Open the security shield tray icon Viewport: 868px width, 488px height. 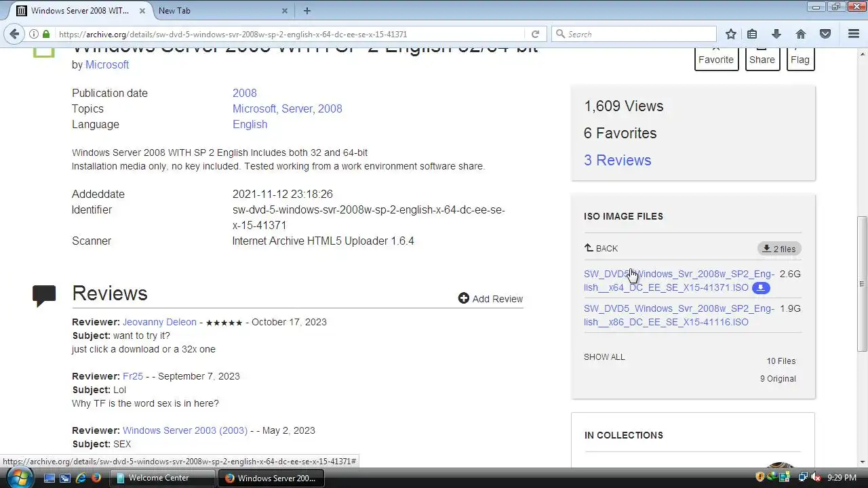pos(760,478)
